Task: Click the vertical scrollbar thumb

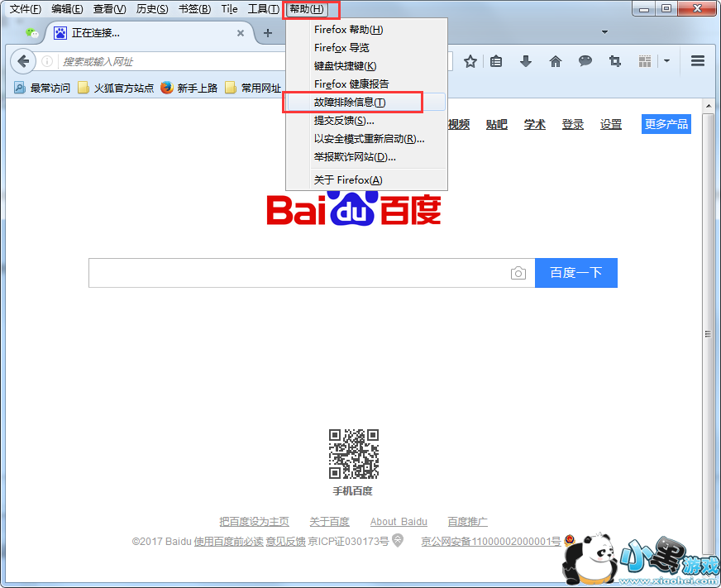Action: pos(708,333)
